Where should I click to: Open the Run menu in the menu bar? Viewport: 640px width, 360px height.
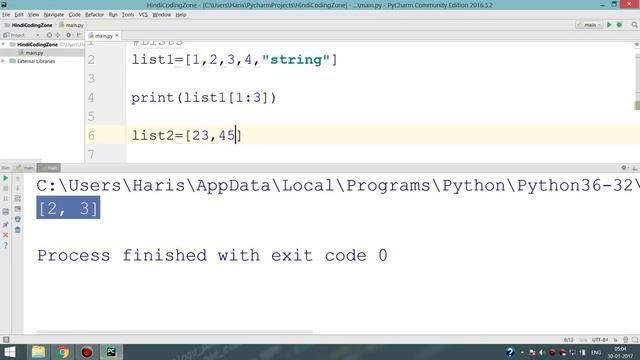coord(113,15)
